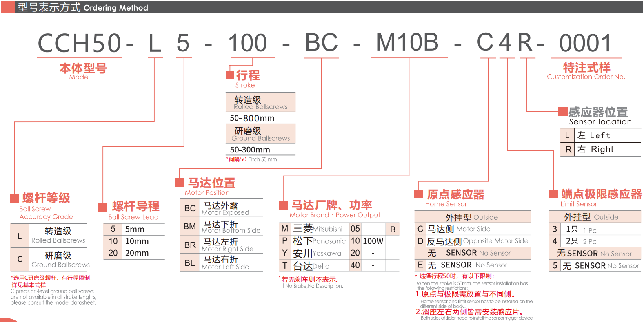Click the Mitsubishi motor brand row
The height and width of the screenshot is (322, 644).
[x=314, y=229]
